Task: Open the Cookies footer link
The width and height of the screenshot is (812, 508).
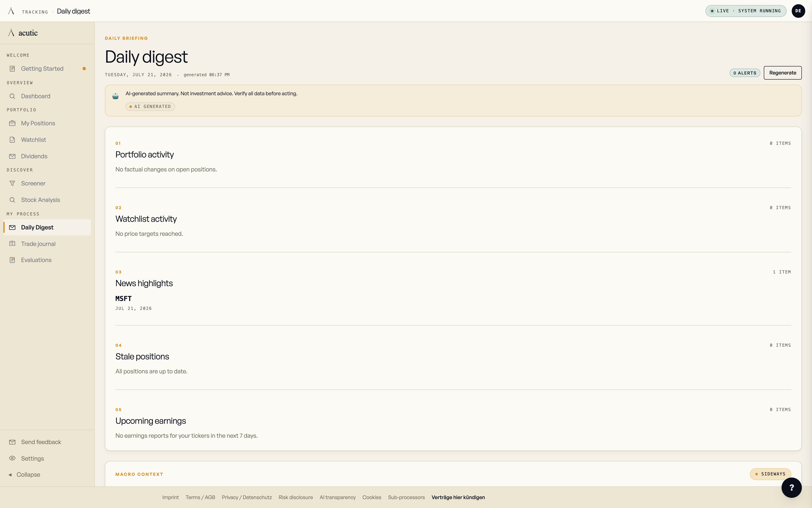Action: click(372, 497)
